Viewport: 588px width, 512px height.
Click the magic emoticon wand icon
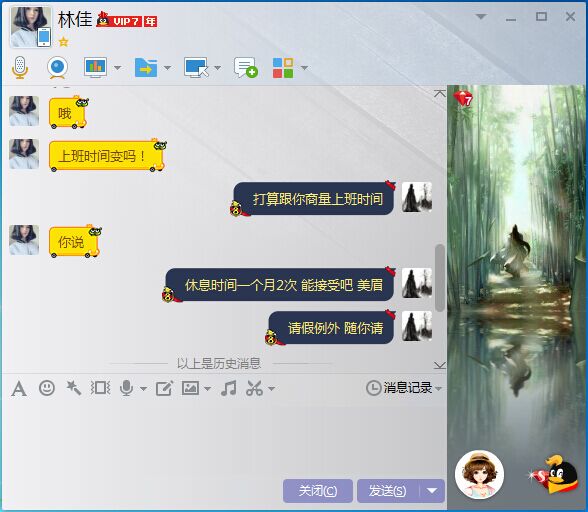coord(74,388)
